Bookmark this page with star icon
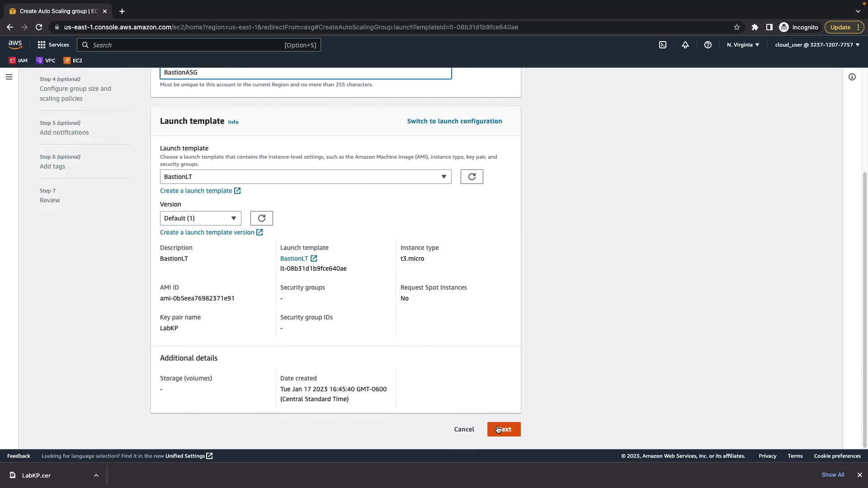 737,27
